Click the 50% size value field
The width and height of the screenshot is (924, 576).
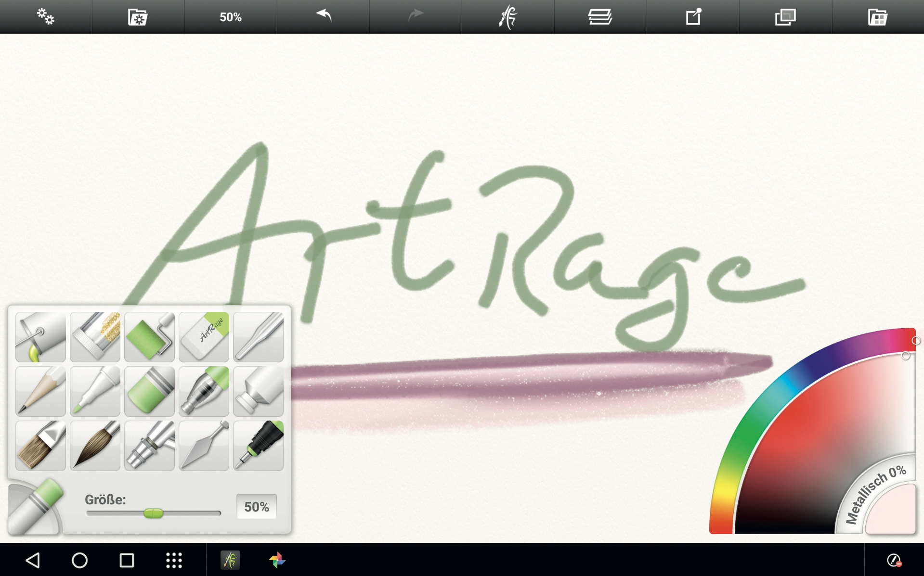(x=256, y=507)
